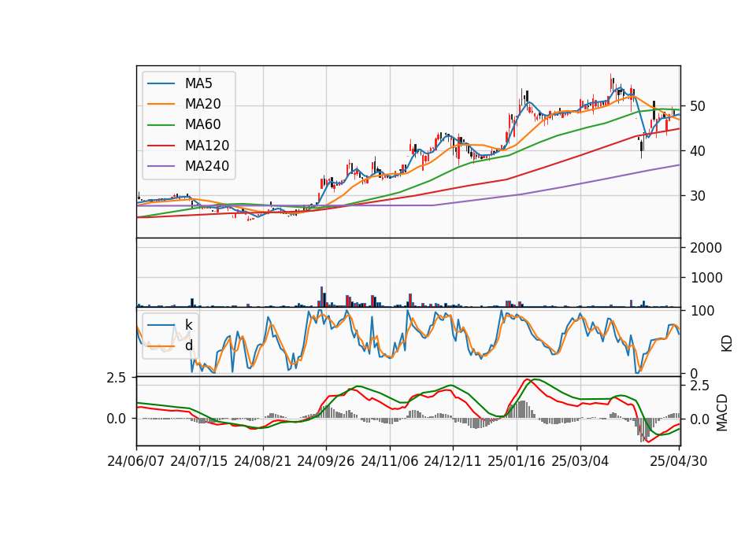
Task: Click the price axis label 50
Action: tap(697, 106)
